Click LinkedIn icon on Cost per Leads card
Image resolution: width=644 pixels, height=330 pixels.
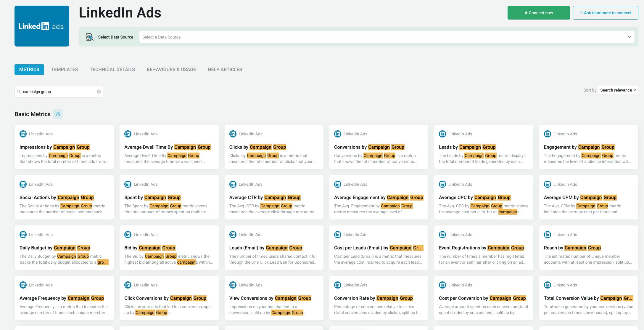pos(338,235)
